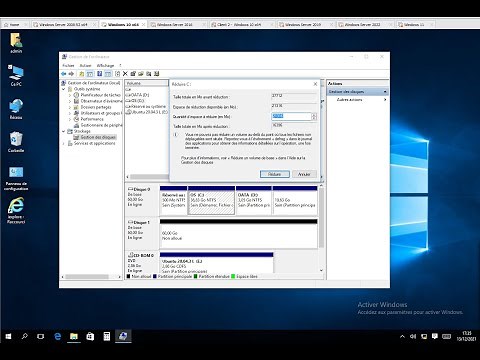Collapse the Outils système tree node
The image size is (480, 360).
pos(64,89)
